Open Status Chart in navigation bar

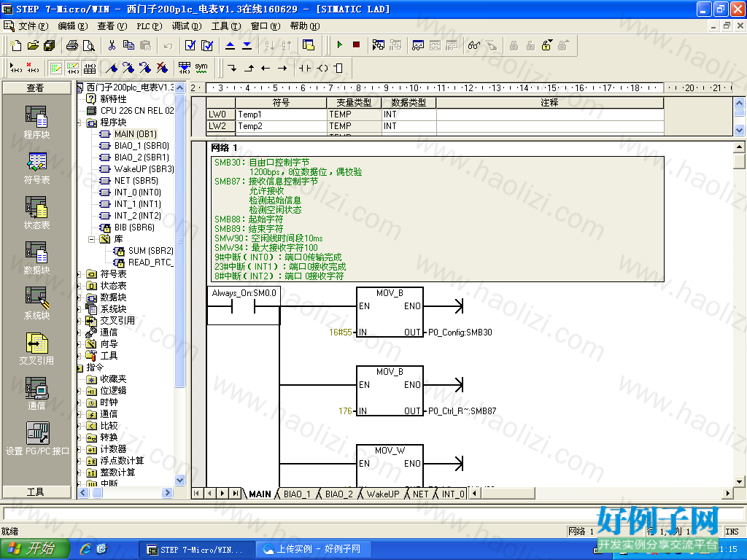pyautogui.click(x=36, y=213)
